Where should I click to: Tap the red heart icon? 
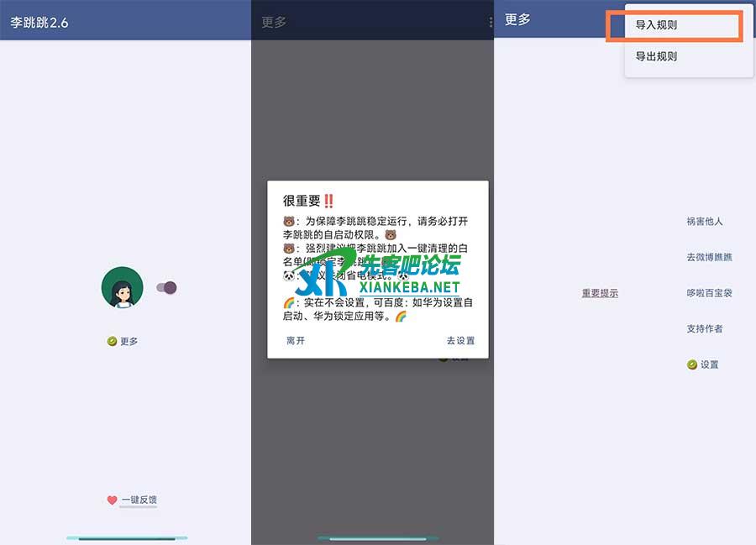(x=112, y=500)
